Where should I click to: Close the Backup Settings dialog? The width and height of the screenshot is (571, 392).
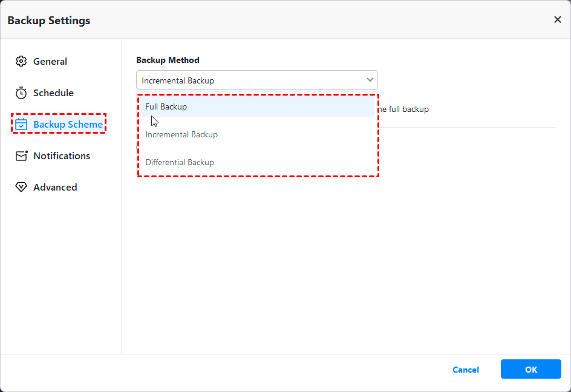[x=557, y=20]
